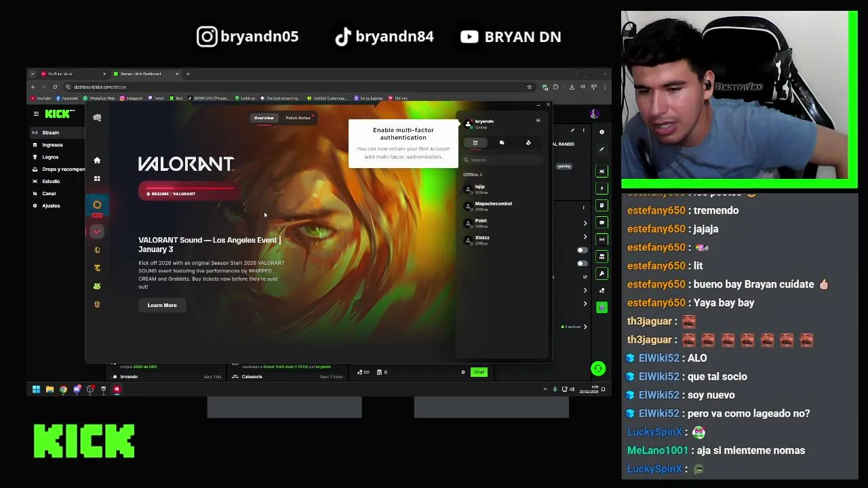Edit stream info pencil icon behind Riot window

coord(572,131)
